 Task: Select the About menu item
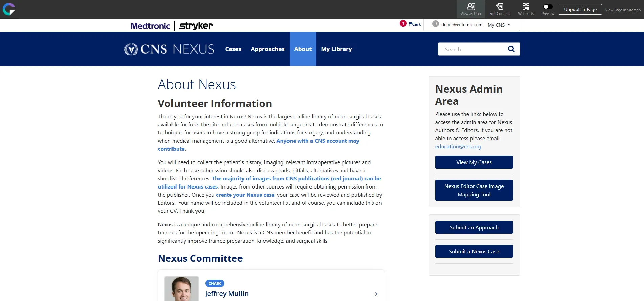(303, 49)
